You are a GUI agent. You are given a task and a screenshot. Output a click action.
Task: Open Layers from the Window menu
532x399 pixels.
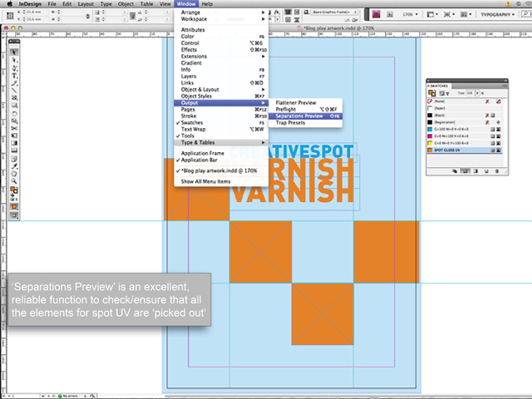(x=221, y=76)
